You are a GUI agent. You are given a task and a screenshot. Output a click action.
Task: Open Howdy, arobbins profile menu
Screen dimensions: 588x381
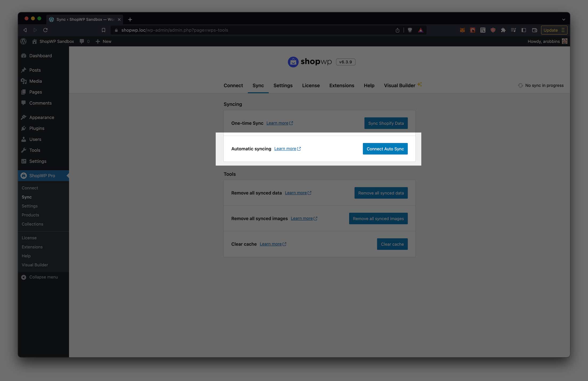547,41
